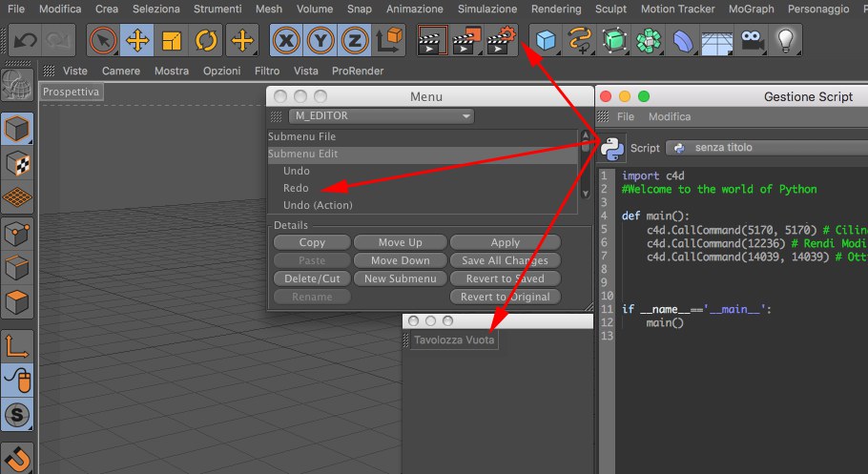
Task: Add a Camera object
Action: point(752,40)
